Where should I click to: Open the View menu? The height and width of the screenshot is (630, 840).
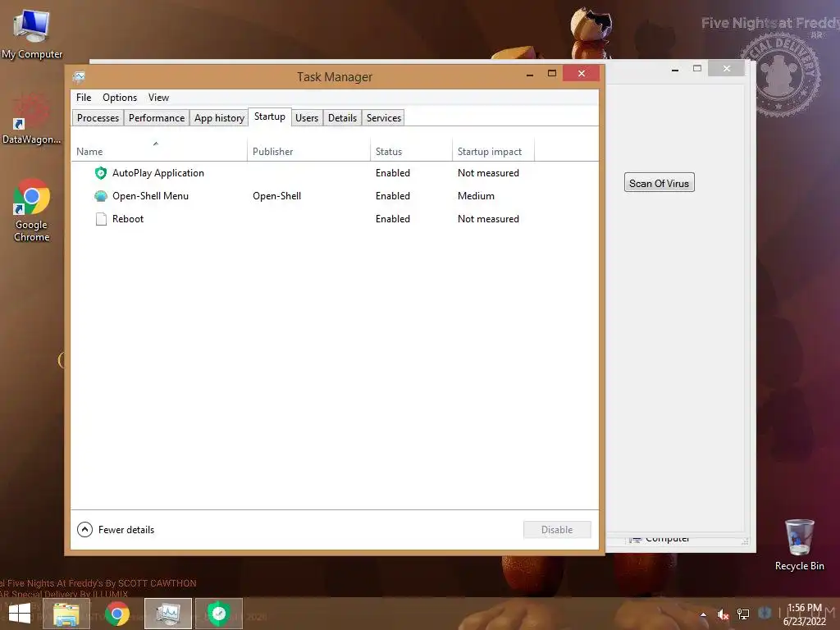[x=158, y=98]
